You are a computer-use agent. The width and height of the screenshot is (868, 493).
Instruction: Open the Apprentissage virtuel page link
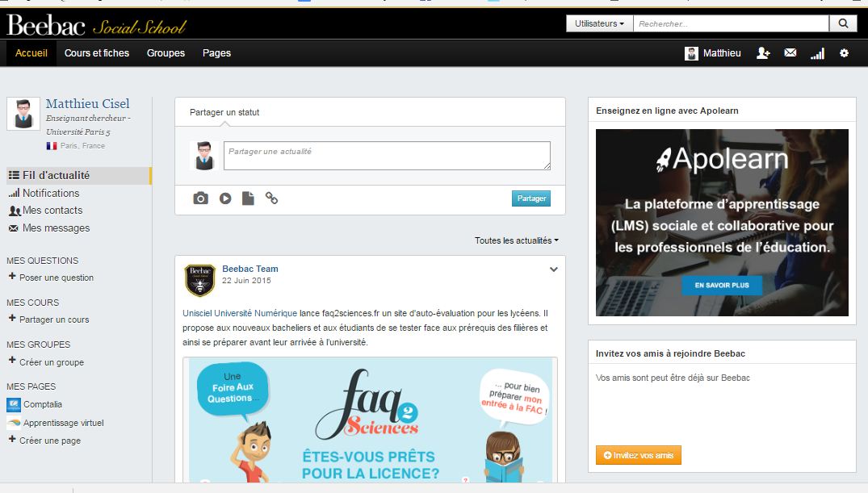point(64,423)
